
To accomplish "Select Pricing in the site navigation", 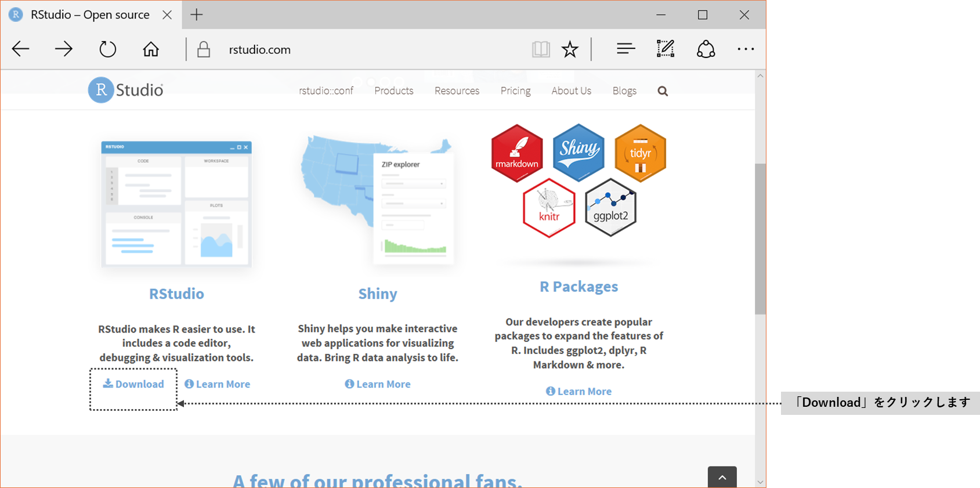I will tap(515, 91).
